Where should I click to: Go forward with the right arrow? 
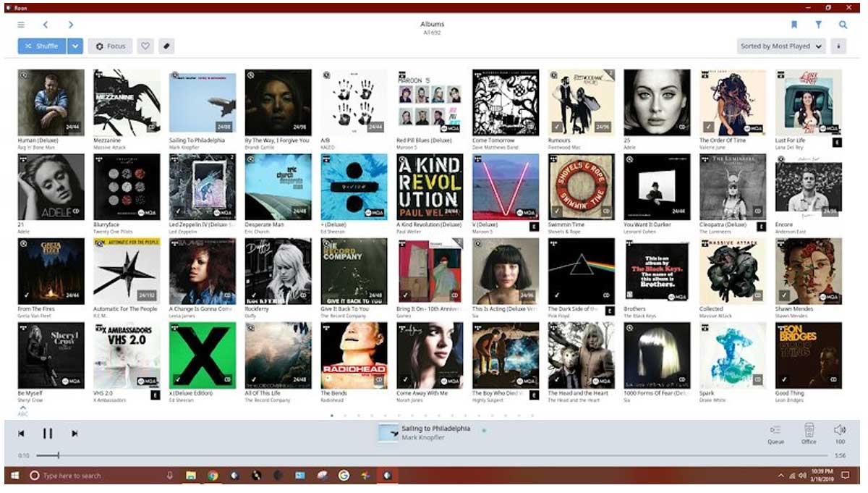(x=71, y=25)
